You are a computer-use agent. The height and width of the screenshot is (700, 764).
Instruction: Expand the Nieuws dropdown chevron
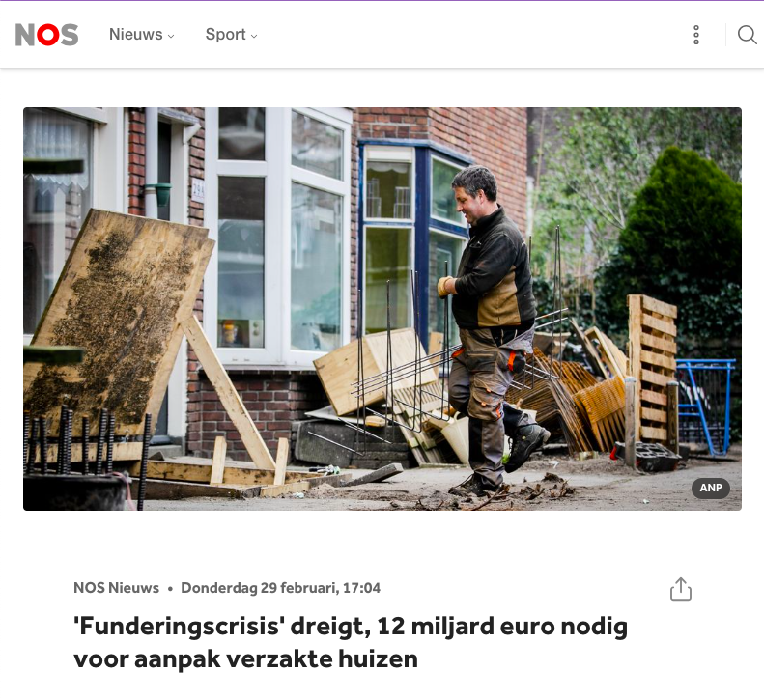coord(171,36)
